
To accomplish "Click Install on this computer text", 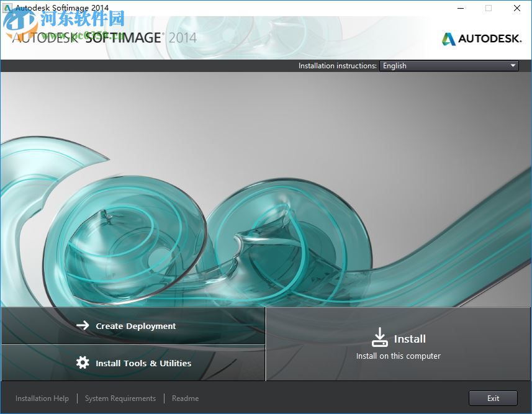I will pyautogui.click(x=398, y=356).
